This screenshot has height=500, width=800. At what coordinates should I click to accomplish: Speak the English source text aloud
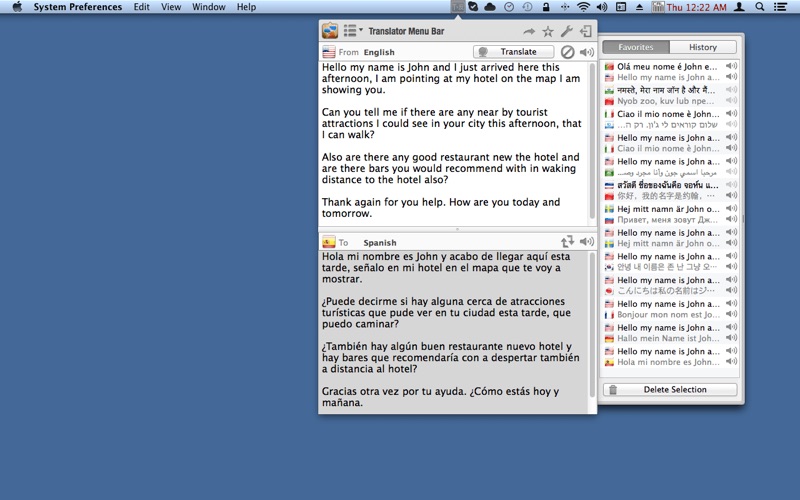587,52
